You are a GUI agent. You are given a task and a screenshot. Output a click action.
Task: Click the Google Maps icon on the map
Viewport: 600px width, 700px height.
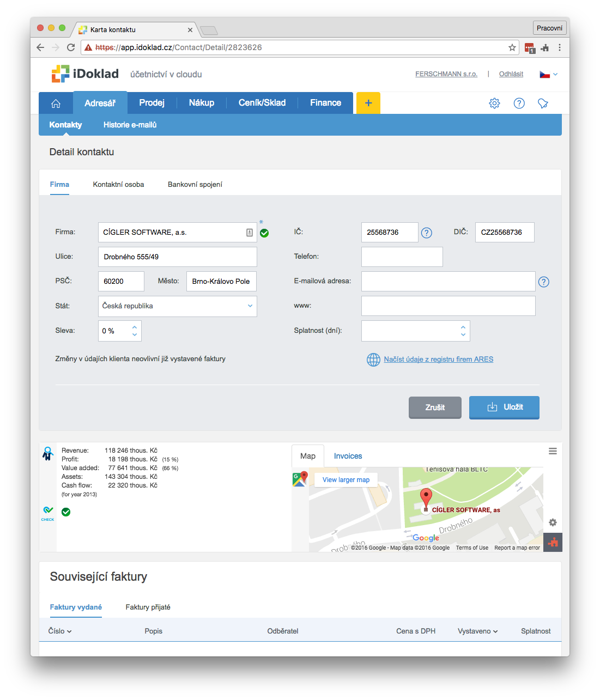[x=300, y=479]
